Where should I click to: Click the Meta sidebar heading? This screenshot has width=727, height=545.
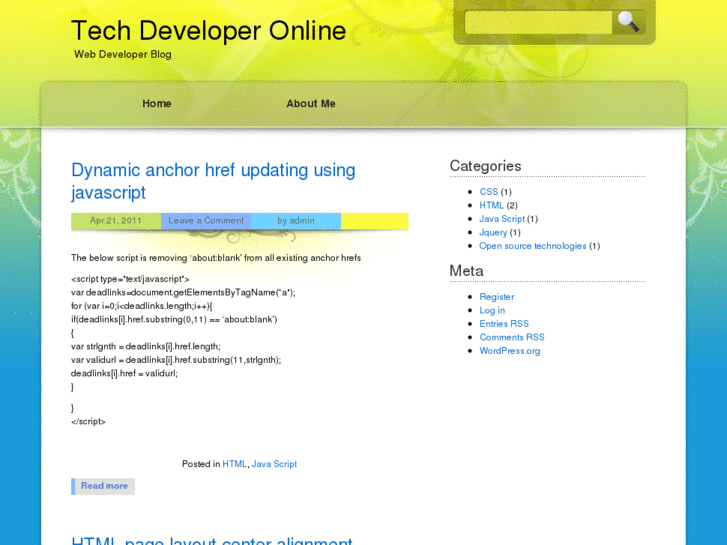coord(466,270)
